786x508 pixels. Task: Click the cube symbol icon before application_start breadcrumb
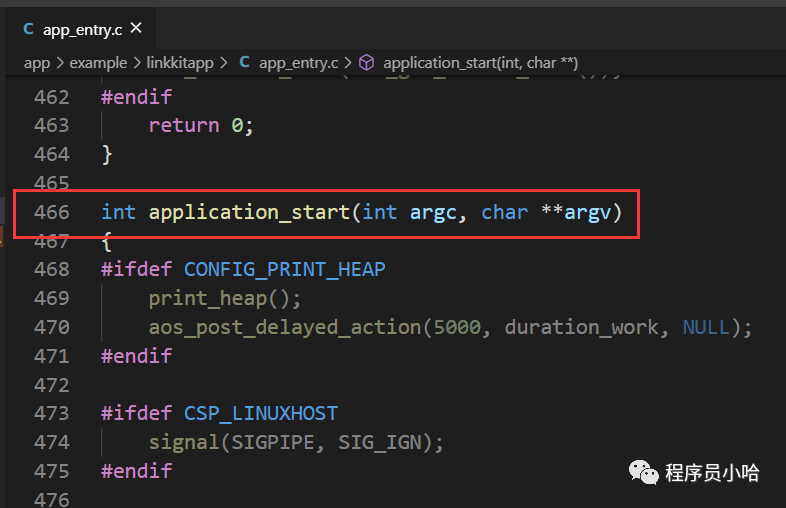tap(367, 62)
